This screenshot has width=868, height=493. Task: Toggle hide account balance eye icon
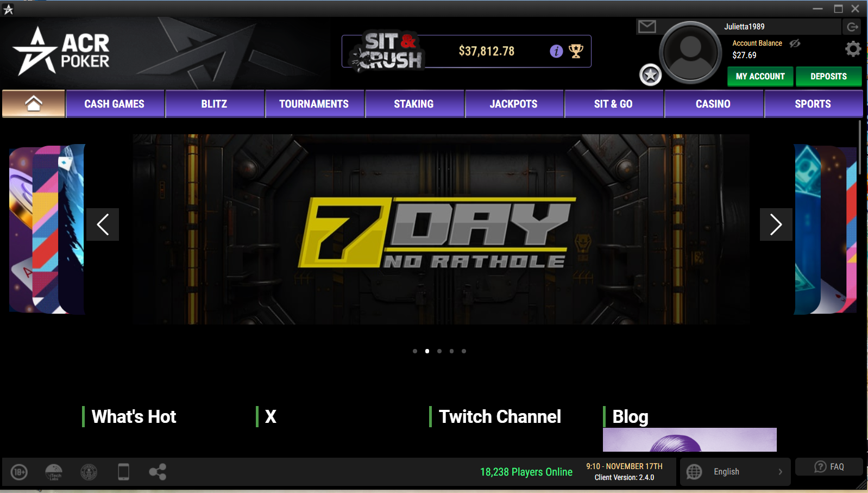(795, 43)
